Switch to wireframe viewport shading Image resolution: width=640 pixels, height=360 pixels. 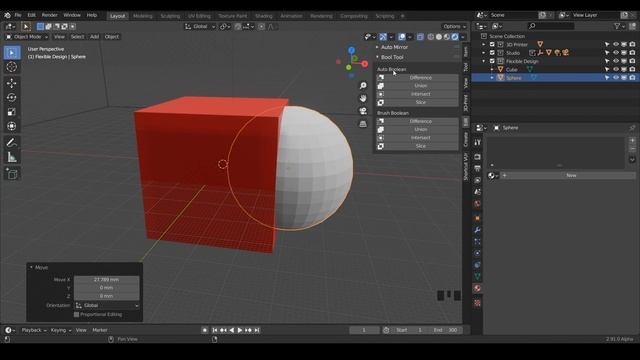(x=431, y=37)
